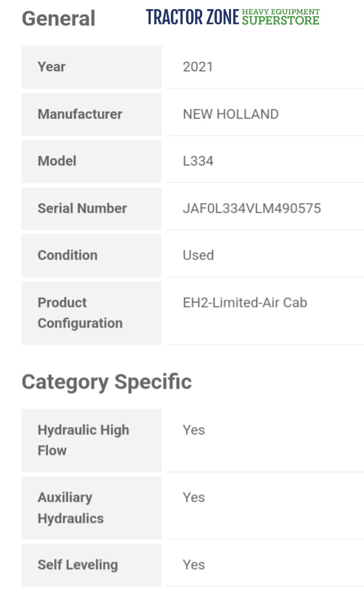Click the General section heading
Screen dimensions: 364x600
click(59, 19)
